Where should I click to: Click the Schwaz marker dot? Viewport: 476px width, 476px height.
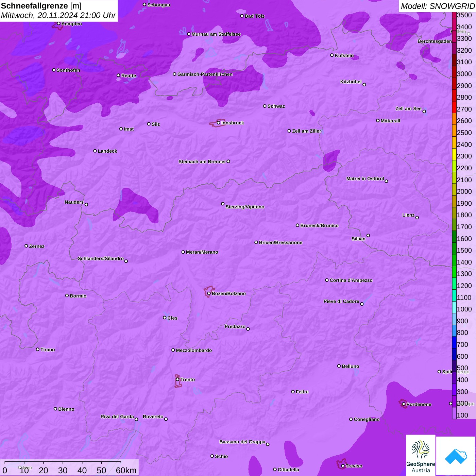pos(265,106)
